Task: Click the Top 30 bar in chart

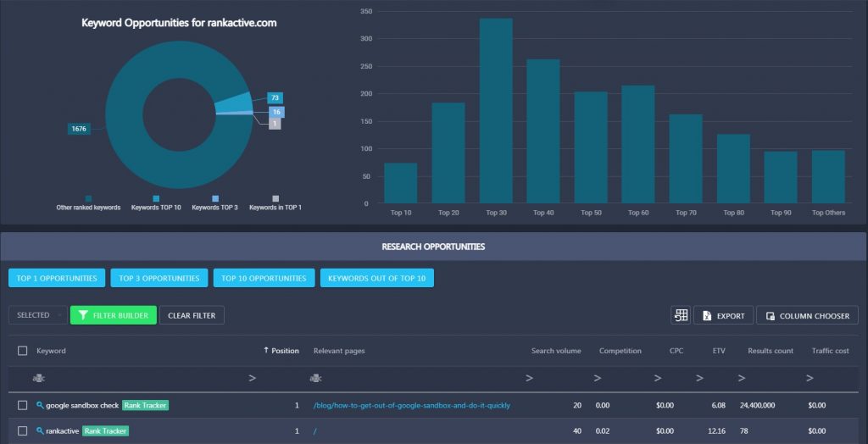Action: point(496,111)
